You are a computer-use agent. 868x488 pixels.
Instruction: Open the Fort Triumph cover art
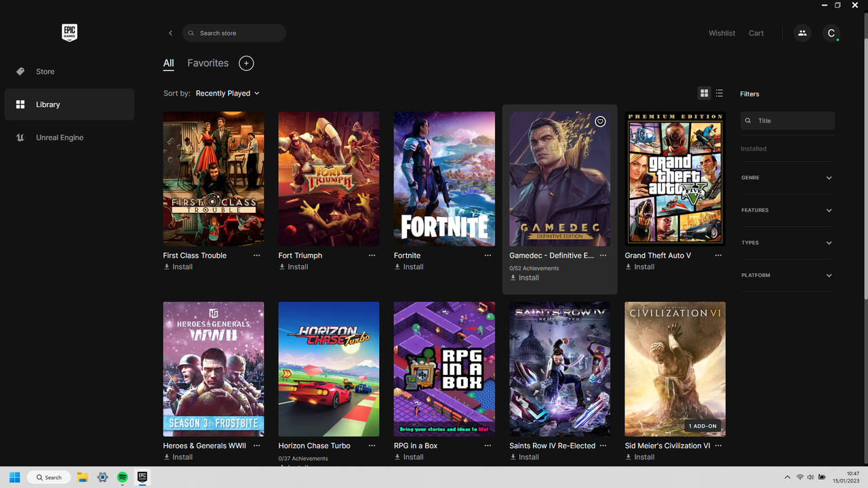pos(329,179)
